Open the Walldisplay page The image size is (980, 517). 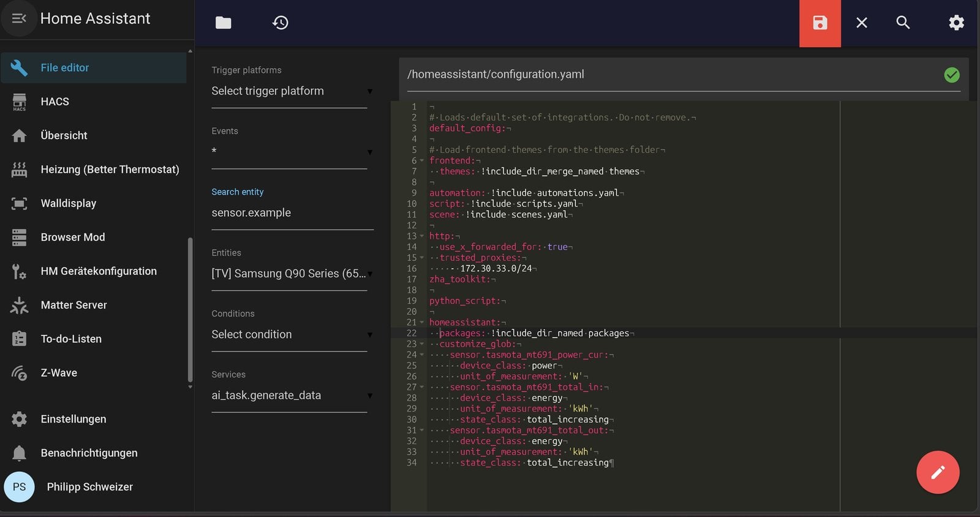(94, 203)
